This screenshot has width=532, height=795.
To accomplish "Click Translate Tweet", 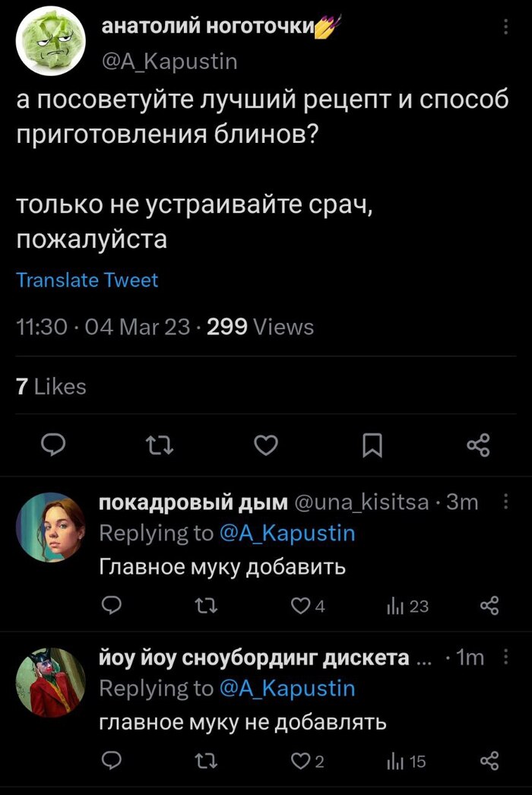I will (x=87, y=280).
